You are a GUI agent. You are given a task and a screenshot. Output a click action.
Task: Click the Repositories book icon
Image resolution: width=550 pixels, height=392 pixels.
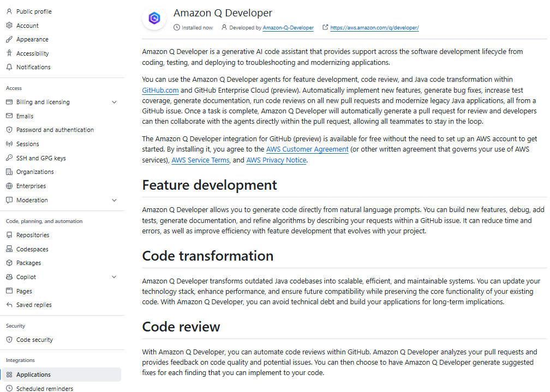point(9,235)
